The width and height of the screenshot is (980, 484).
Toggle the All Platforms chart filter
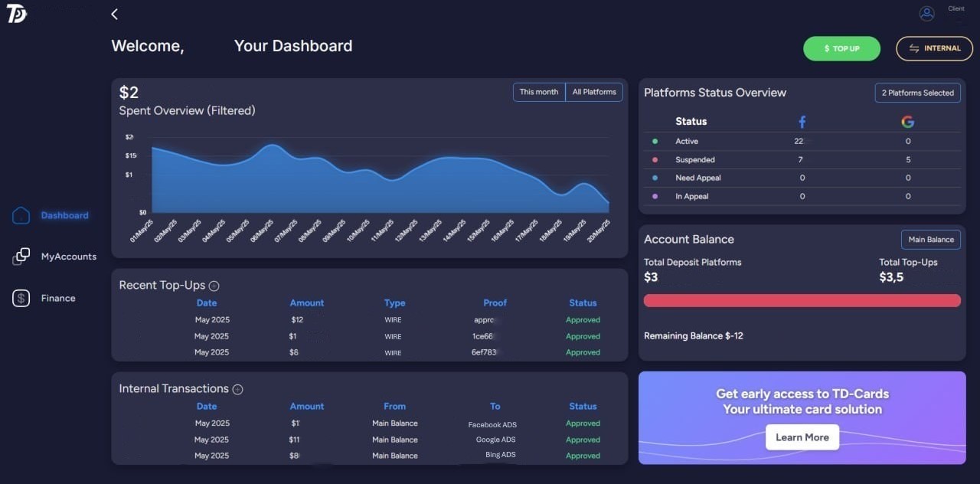point(594,91)
